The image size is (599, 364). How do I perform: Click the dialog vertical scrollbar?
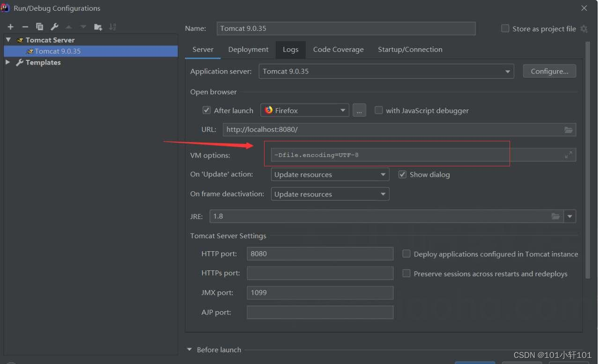coord(588,160)
